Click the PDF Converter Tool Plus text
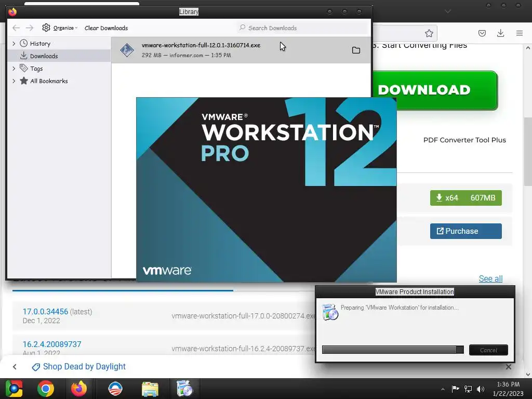The width and height of the screenshot is (532, 399). [x=464, y=140]
